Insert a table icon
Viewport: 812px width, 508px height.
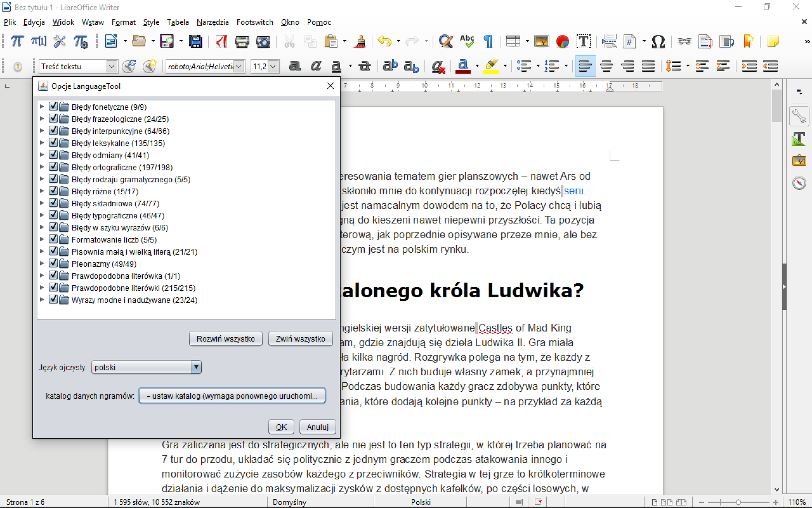(513, 42)
